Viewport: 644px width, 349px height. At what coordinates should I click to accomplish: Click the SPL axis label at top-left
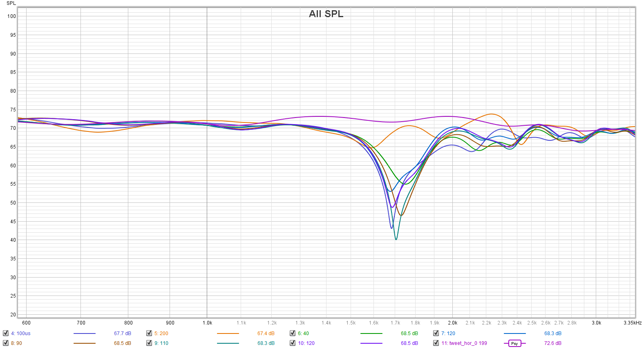[11, 3]
